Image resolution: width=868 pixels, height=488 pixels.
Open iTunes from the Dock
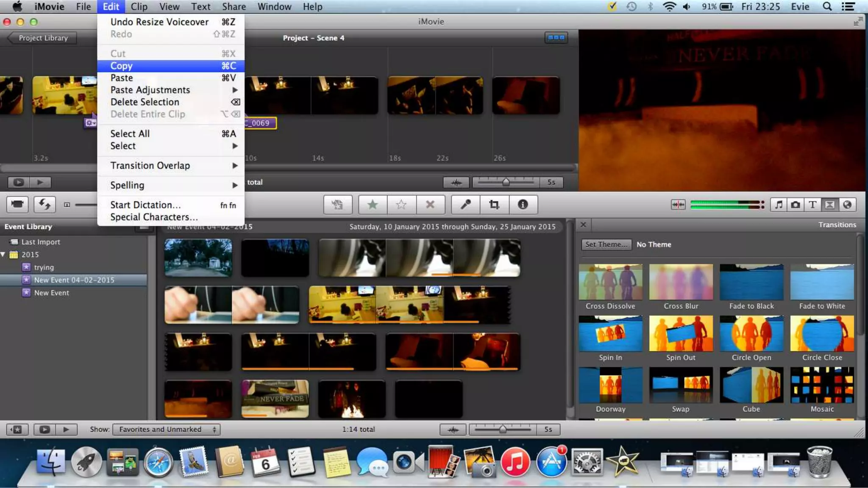pos(515,462)
